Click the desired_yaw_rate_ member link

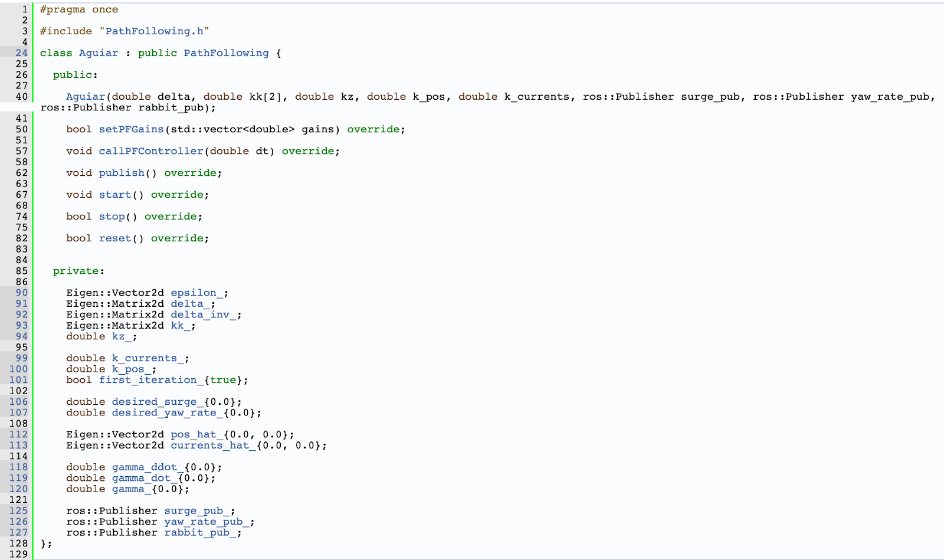(x=168, y=413)
